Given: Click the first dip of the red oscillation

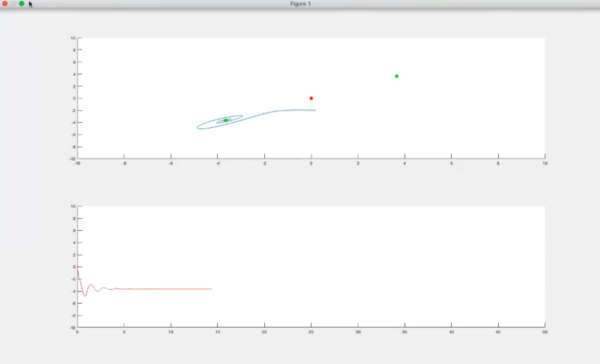Looking at the screenshot, I should [85, 296].
